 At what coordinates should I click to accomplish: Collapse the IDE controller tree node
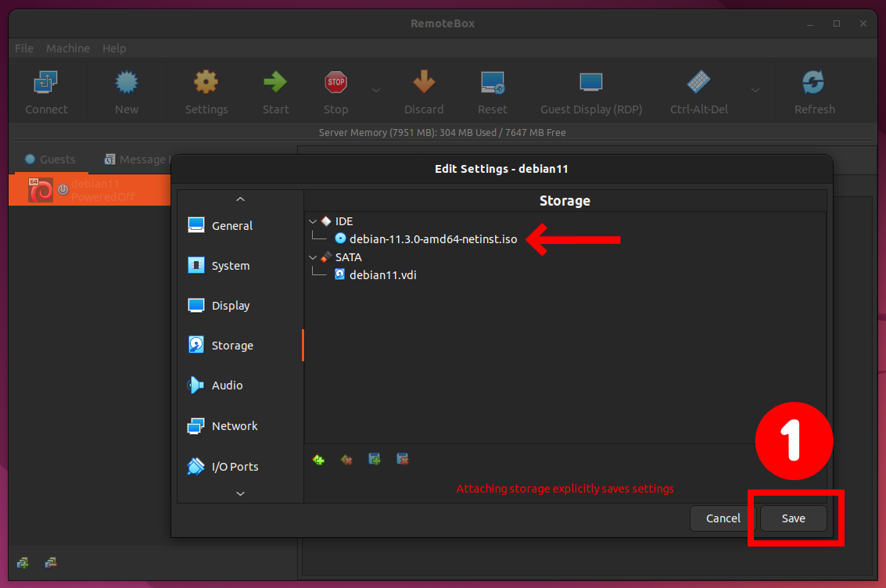pyautogui.click(x=313, y=221)
